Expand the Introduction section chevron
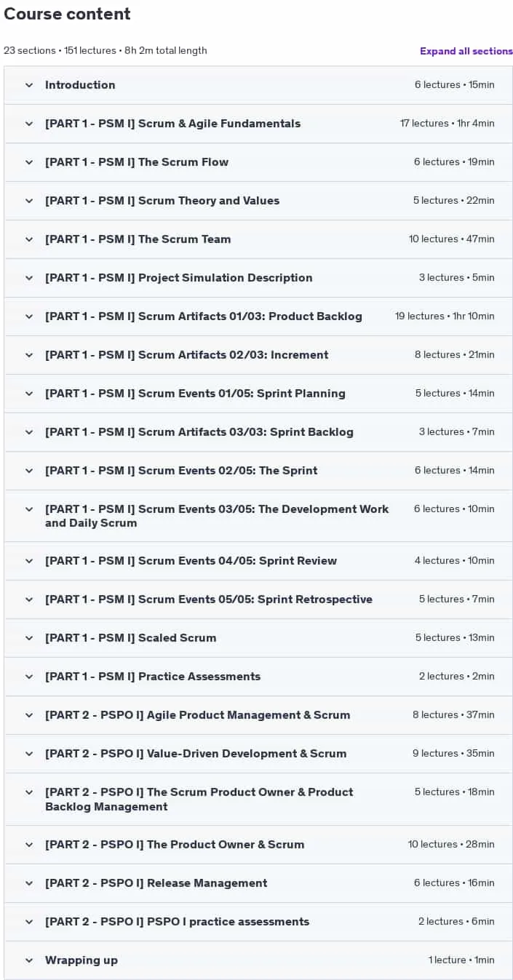513x980 pixels. click(x=29, y=85)
